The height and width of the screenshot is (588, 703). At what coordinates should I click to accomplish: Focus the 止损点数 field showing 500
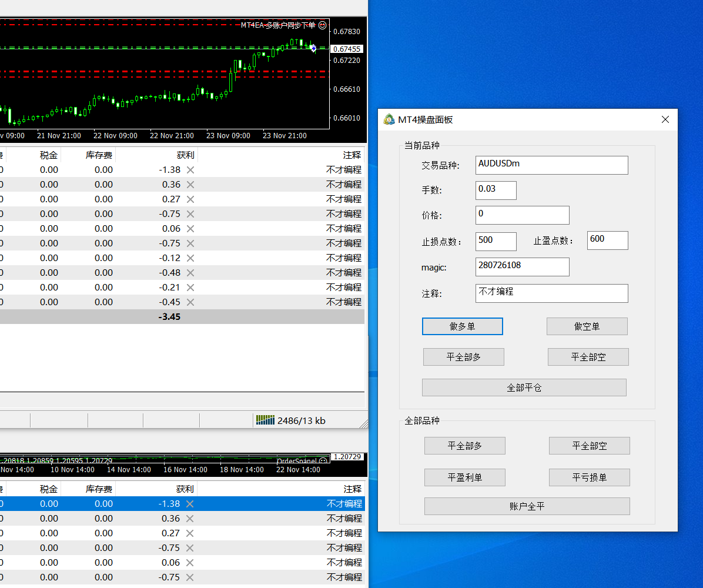tap(496, 241)
